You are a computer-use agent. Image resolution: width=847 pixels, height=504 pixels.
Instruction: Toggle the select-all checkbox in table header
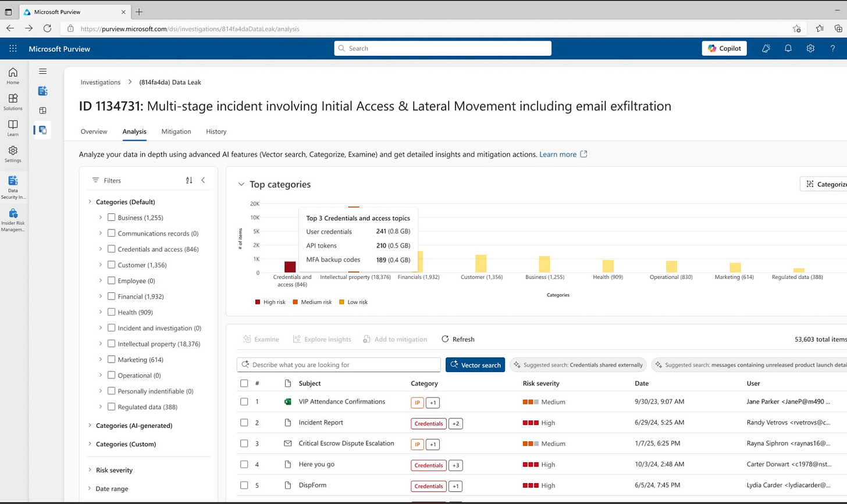click(x=244, y=384)
